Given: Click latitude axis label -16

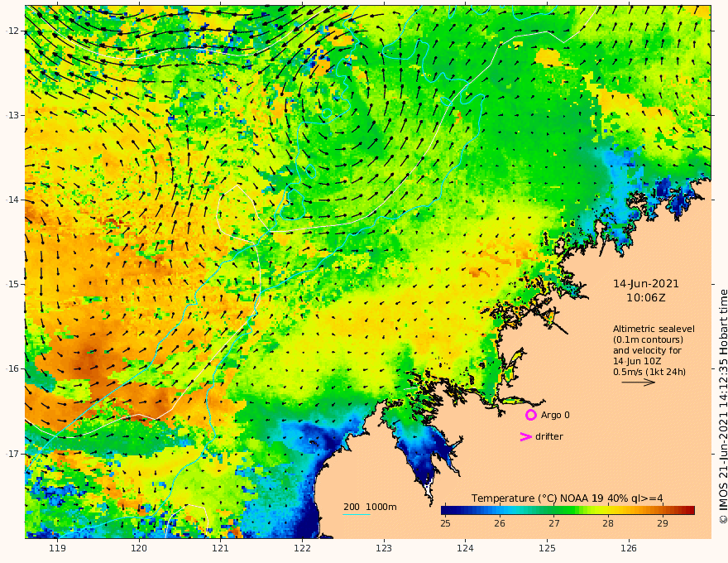Looking at the screenshot, I should [12, 368].
